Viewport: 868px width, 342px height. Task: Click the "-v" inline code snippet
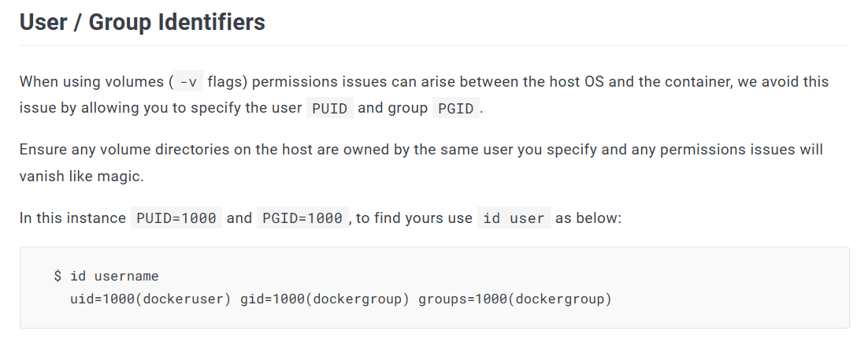188,82
